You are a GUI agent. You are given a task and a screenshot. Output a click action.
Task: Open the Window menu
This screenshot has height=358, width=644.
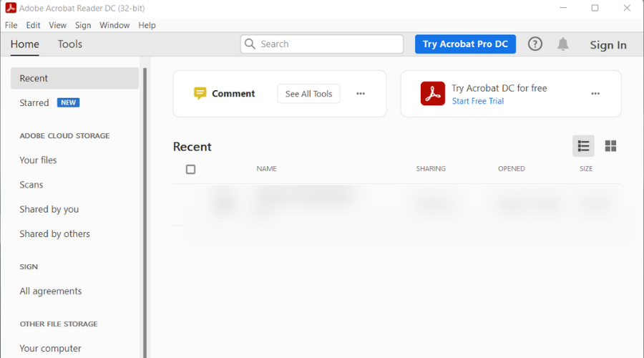point(114,25)
